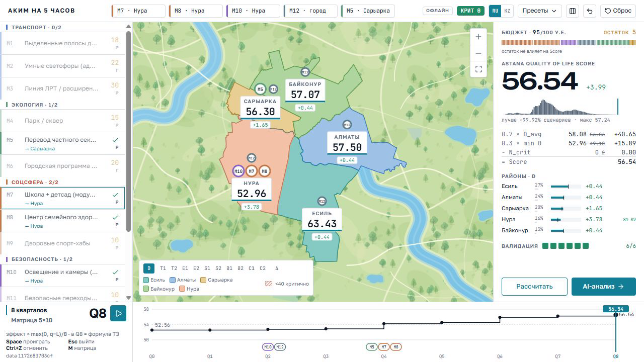Open AI-анализ
This screenshot has height=362, width=644.
click(604, 287)
